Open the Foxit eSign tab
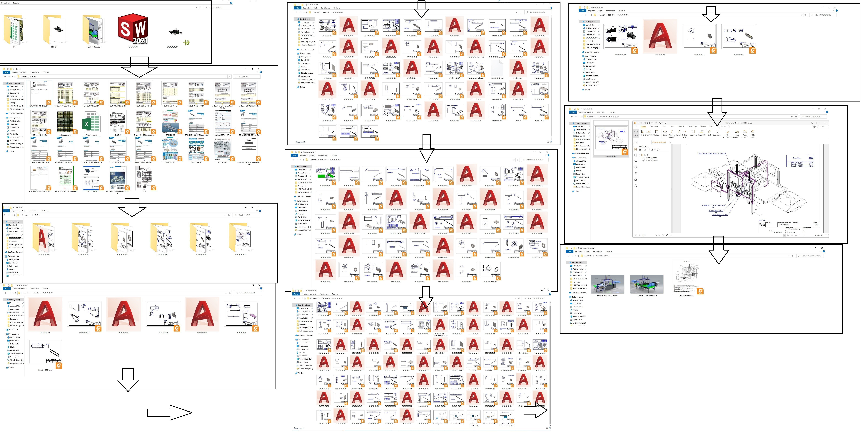Image resolution: width=868 pixels, height=433 pixels. tap(692, 127)
